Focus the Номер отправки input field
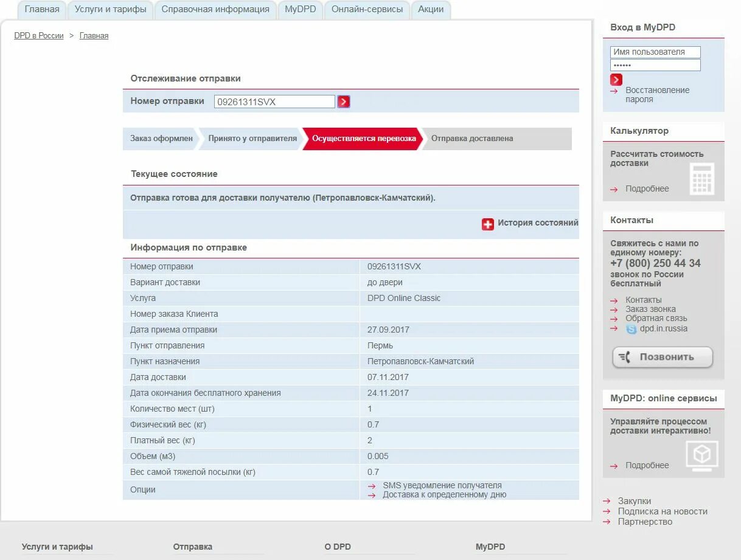This screenshot has width=741, height=560. click(274, 102)
